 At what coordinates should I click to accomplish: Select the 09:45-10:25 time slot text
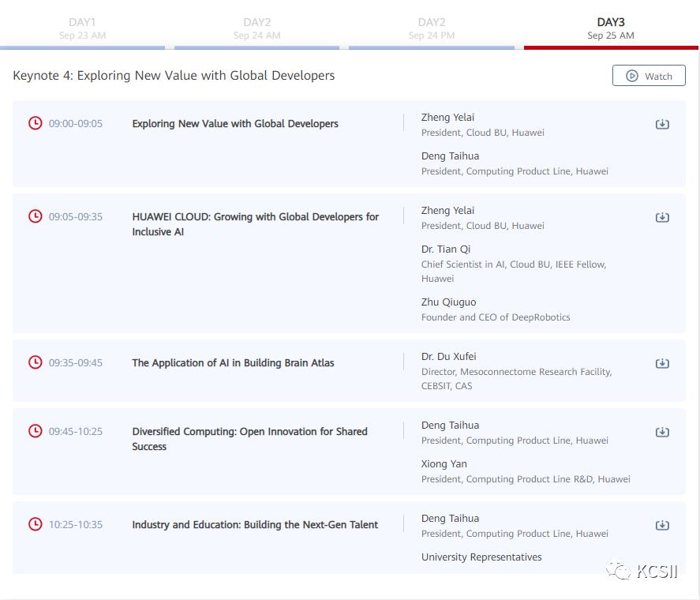click(76, 432)
